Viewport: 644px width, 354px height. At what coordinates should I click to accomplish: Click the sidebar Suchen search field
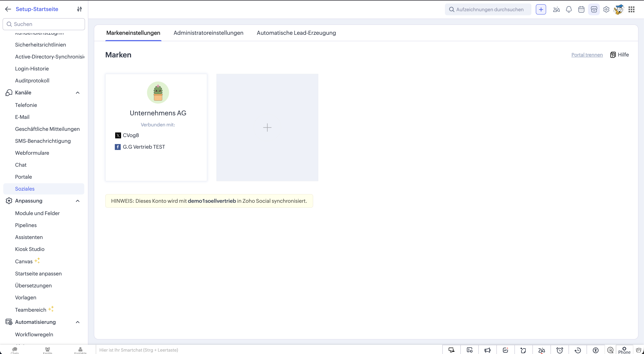pyautogui.click(x=44, y=24)
